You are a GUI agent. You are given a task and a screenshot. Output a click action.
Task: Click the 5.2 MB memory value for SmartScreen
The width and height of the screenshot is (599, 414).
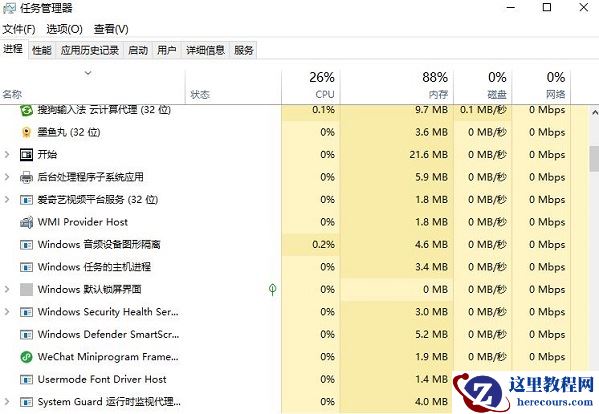(x=431, y=335)
